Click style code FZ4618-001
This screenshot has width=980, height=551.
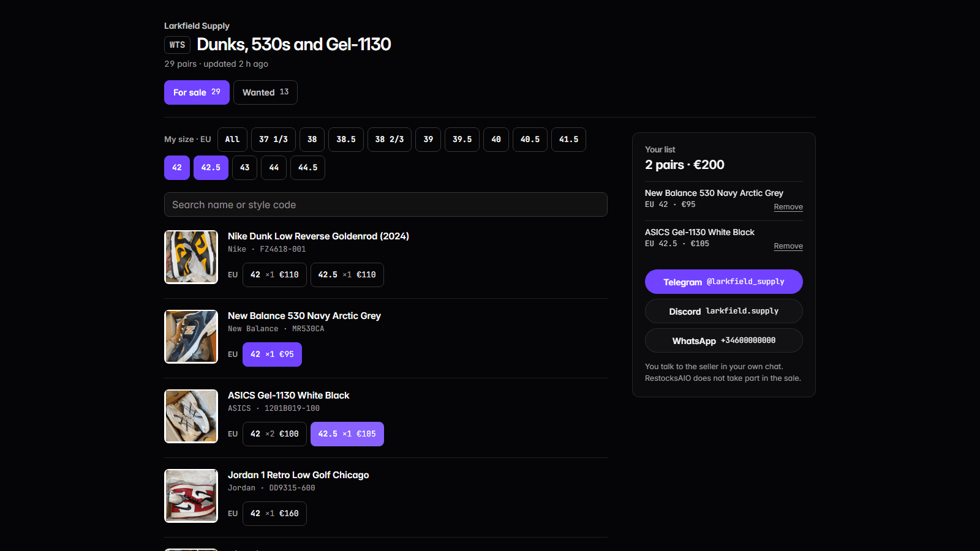(283, 249)
